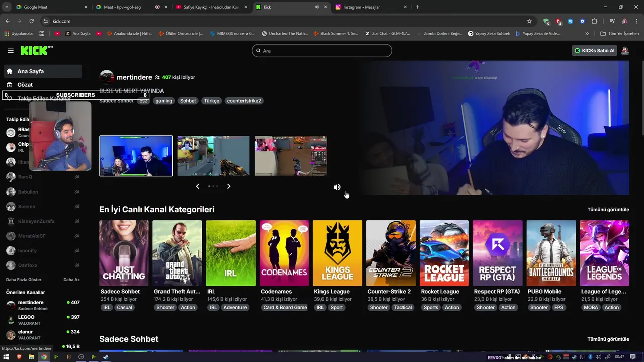Open mertindere channel avatar

(x=107, y=77)
